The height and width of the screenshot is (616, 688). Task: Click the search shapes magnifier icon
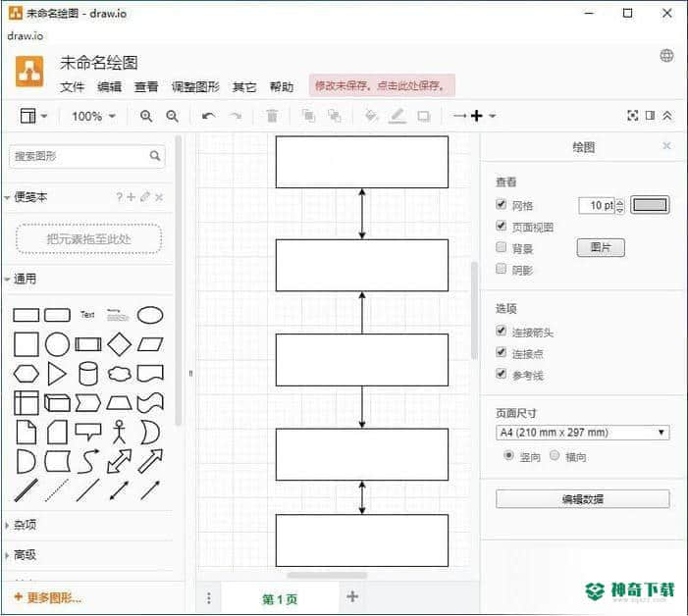pos(155,156)
